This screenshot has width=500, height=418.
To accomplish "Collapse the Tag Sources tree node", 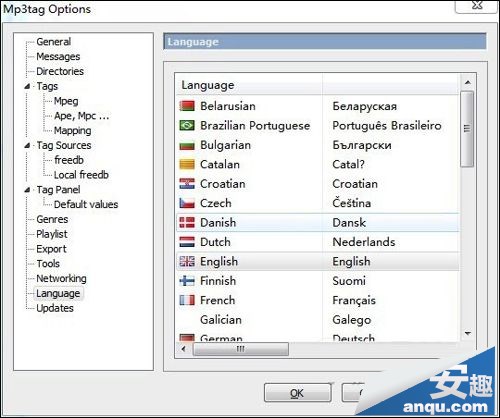I will (x=27, y=146).
